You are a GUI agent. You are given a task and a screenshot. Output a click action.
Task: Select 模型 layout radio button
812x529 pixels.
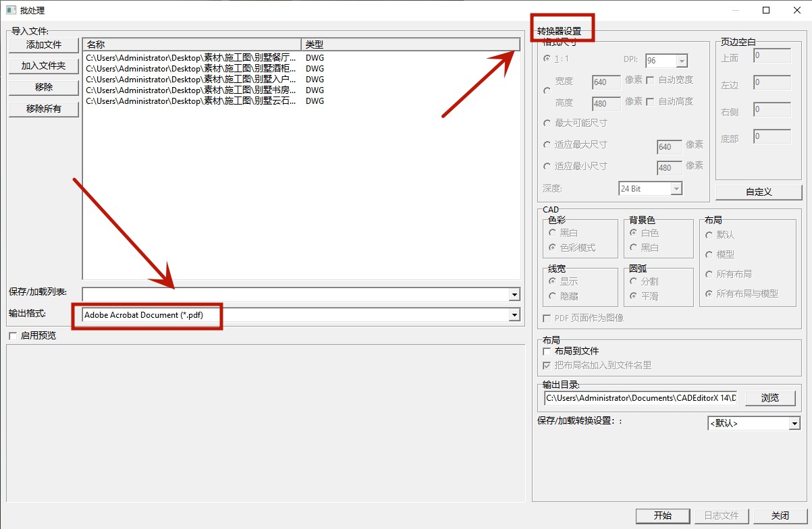point(709,254)
